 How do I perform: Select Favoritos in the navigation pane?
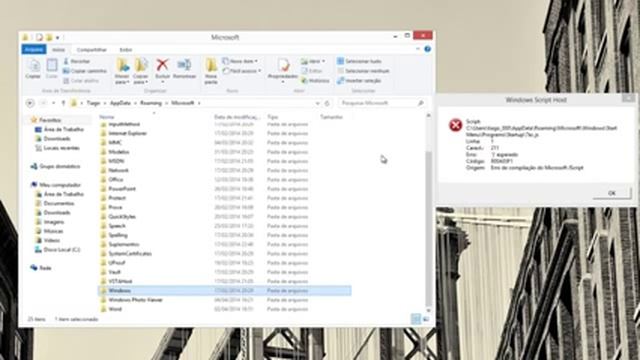[x=50, y=120]
